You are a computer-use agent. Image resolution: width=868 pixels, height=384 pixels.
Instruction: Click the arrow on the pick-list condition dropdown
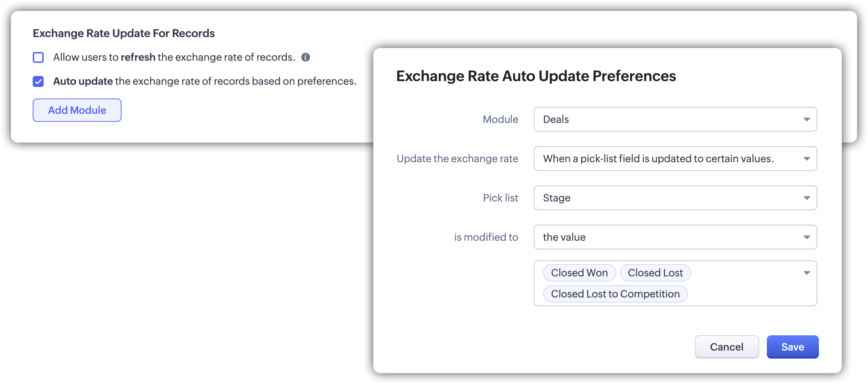807,159
